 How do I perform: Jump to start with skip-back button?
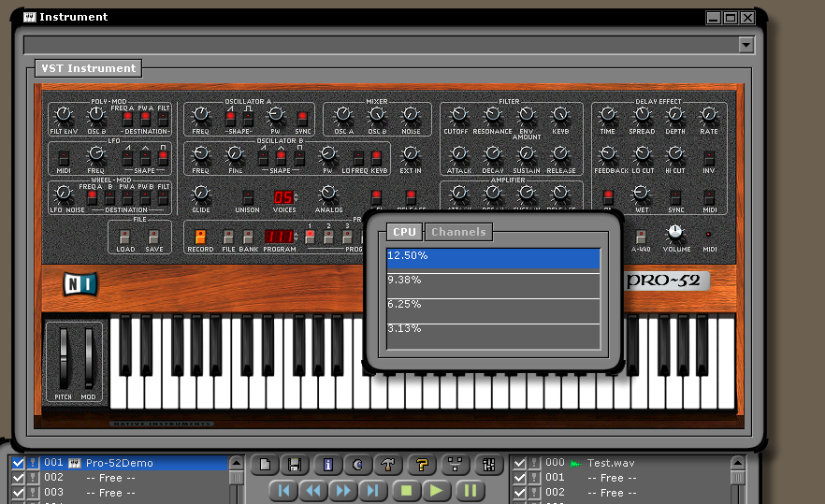pyautogui.click(x=283, y=490)
